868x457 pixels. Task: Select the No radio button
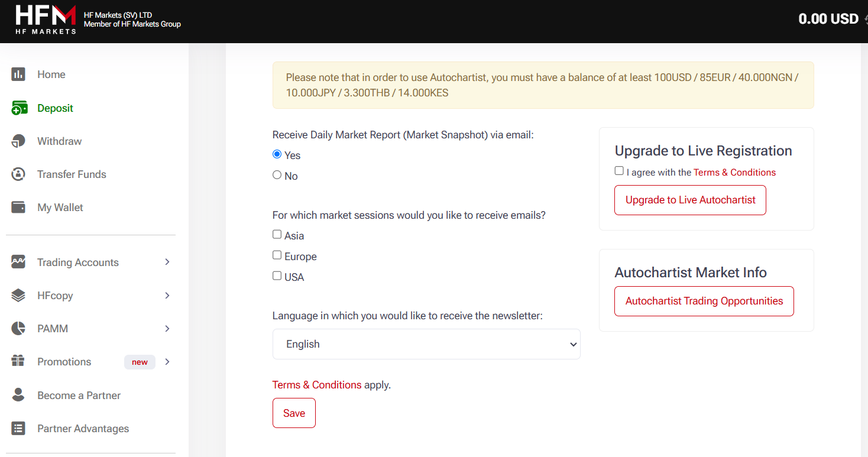[277, 175]
